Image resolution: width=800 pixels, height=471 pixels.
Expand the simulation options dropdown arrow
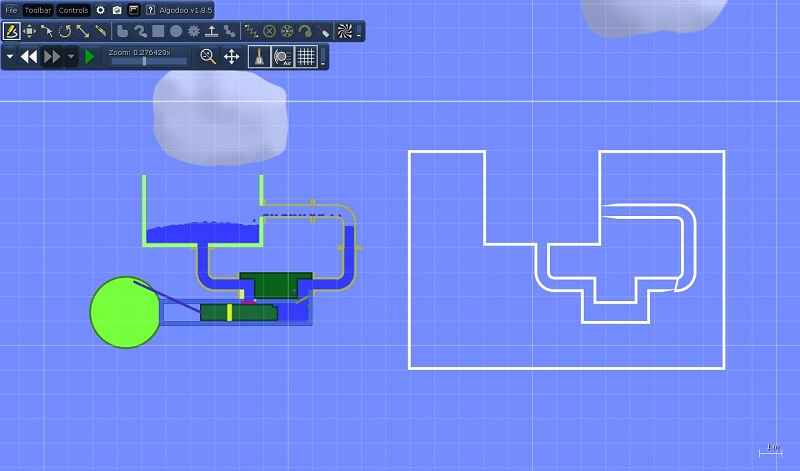(9, 57)
